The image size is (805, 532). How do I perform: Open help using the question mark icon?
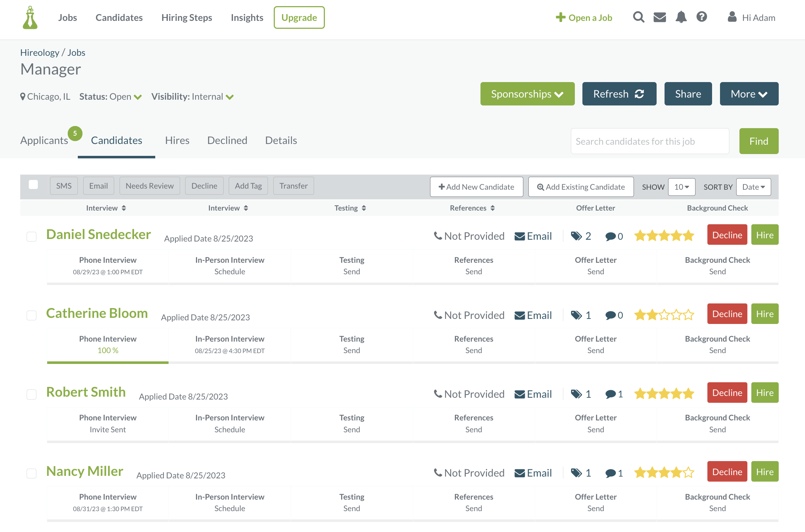pos(702,17)
